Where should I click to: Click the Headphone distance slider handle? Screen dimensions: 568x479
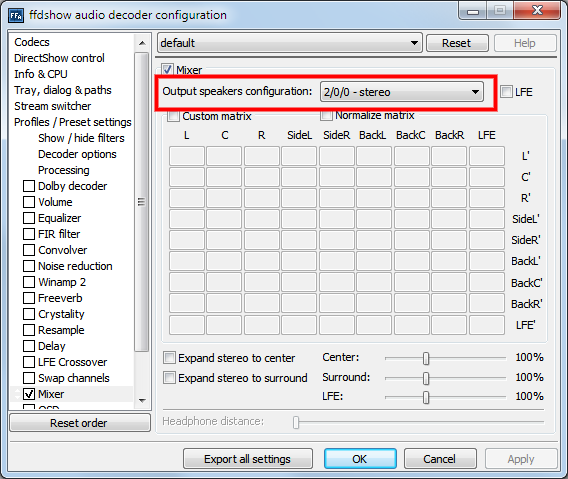point(296,422)
